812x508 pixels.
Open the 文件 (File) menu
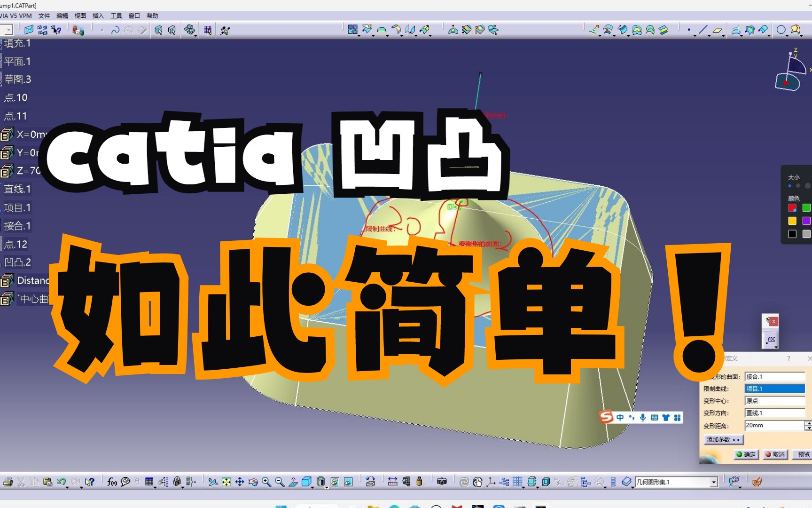[44, 16]
